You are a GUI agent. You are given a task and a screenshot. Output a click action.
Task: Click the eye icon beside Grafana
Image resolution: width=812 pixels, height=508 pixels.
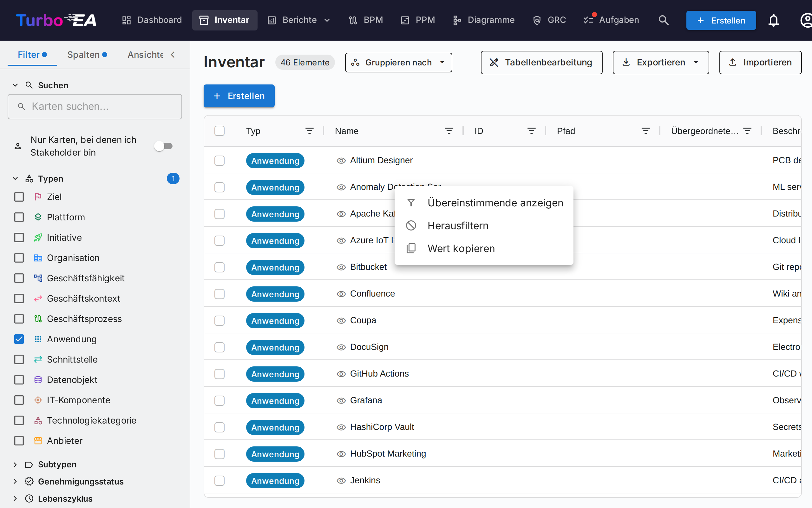click(341, 401)
